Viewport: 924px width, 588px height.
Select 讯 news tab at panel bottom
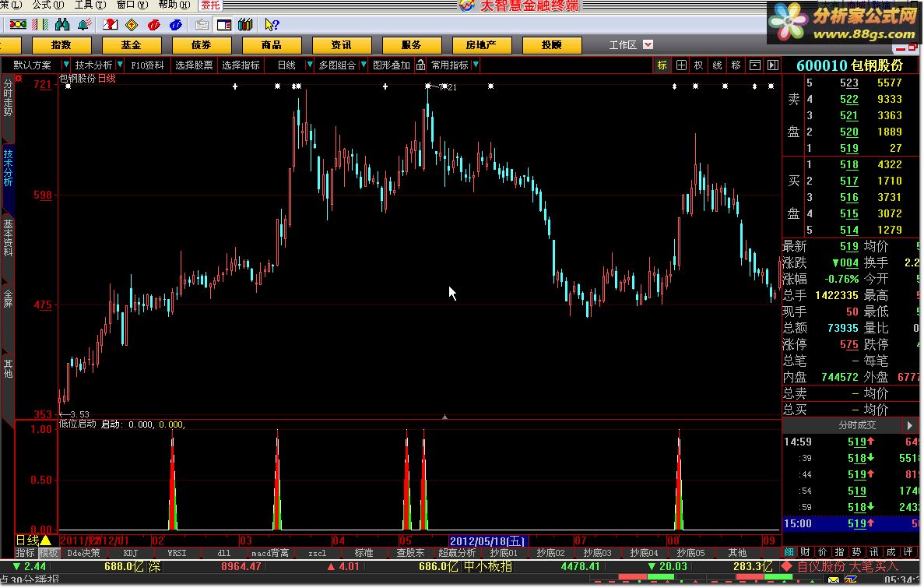pos(874,552)
